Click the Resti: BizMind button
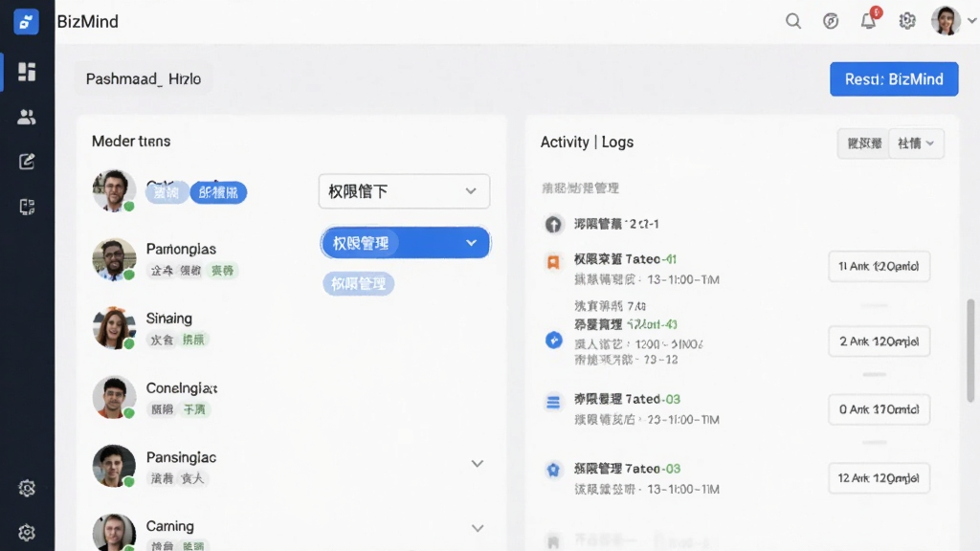The width and height of the screenshot is (980, 551). (x=894, y=79)
